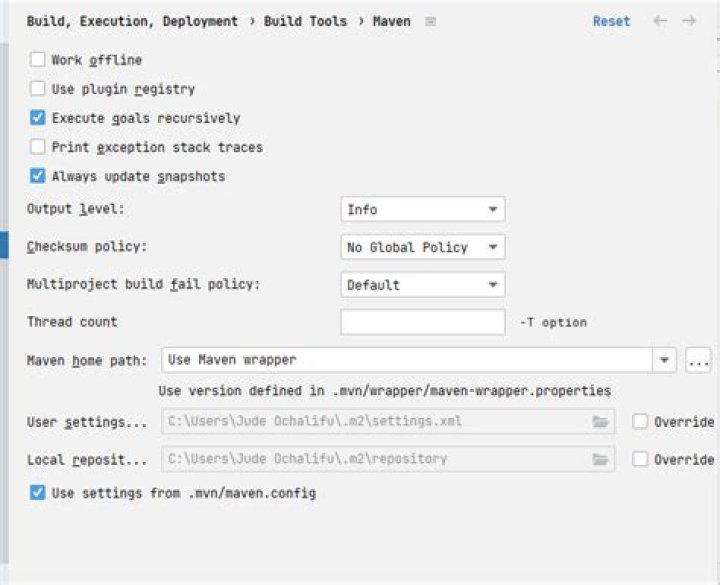720x585 pixels.
Task: Click the folder icon in Local repository field
Action: point(600,459)
